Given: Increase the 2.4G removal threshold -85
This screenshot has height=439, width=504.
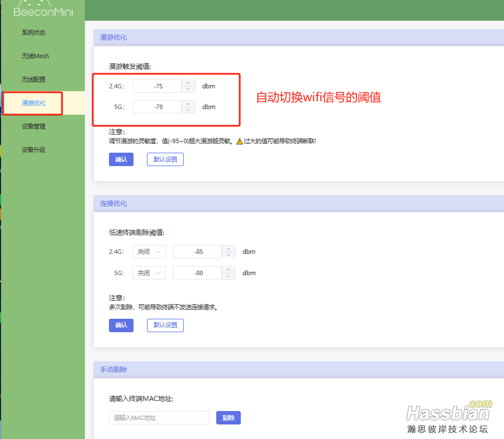Looking at the screenshot, I should 229,249.
